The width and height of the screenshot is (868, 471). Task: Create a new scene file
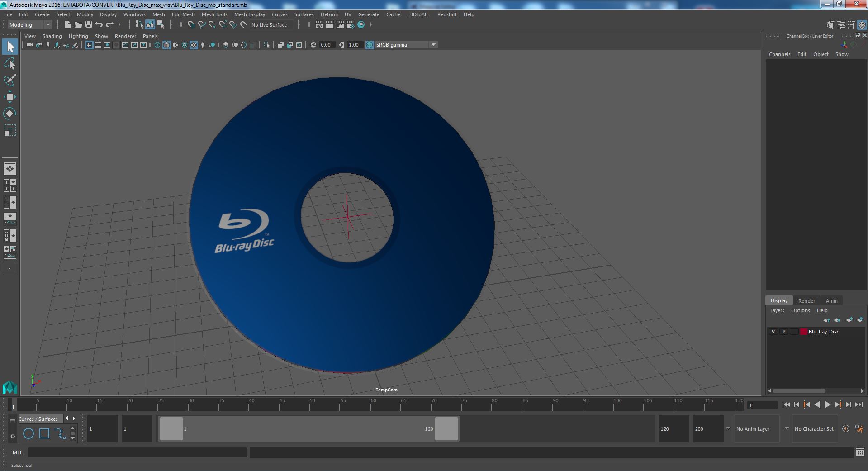tap(67, 25)
